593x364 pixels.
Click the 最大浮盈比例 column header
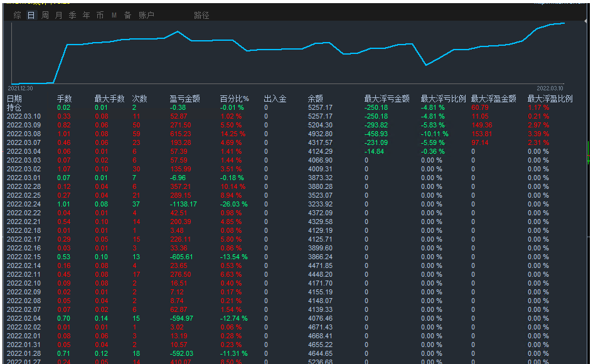(550, 99)
